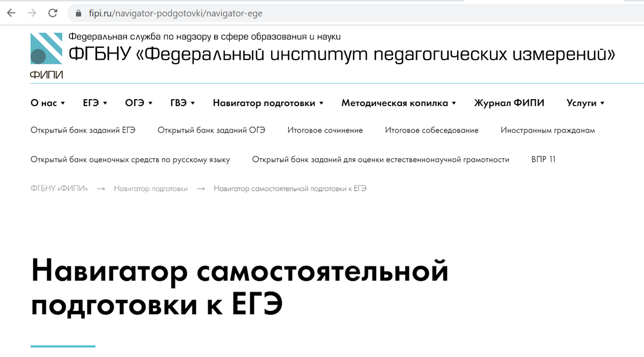Open Открытый банк заданий ОГЭ
Viewport: 644px width, 357px height.
[211, 130]
